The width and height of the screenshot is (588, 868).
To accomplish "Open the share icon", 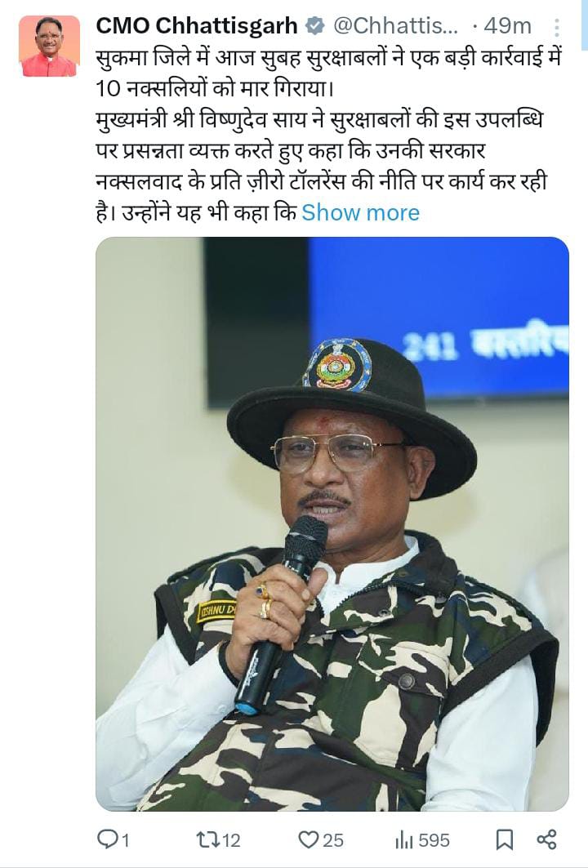I will 546,839.
